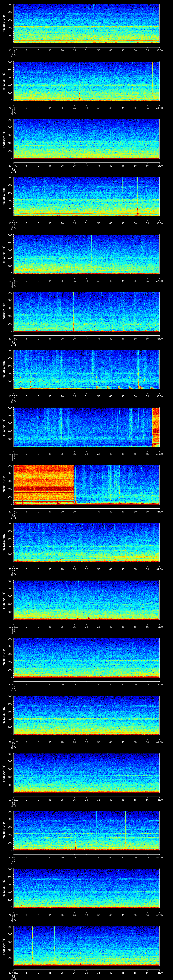
Task: Click the vertical spike at 46 seconds in 22:43:00 spectrogram
Action: pyautogui.click(x=126, y=826)
